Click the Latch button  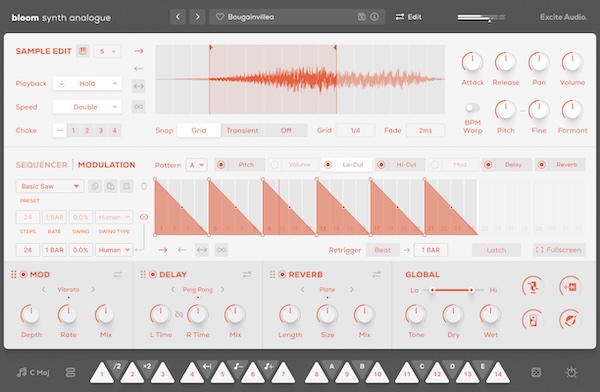pyautogui.click(x=496, y=250)
